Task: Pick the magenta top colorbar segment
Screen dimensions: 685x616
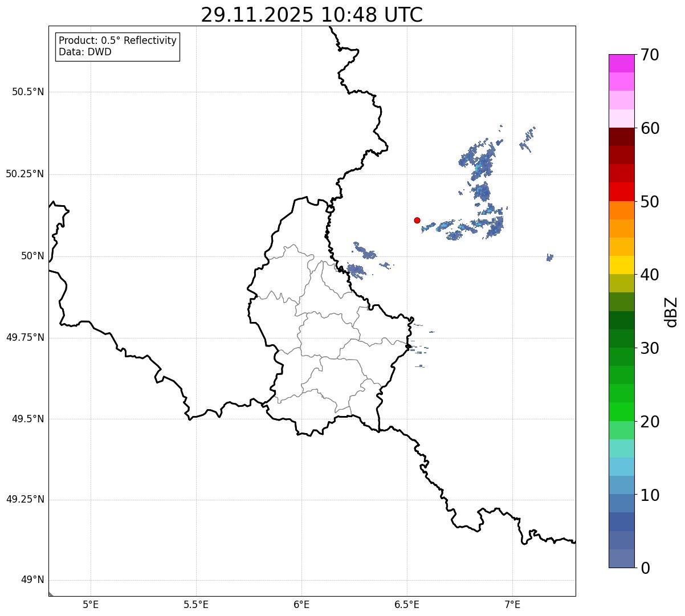Action: tap(621, 63)
